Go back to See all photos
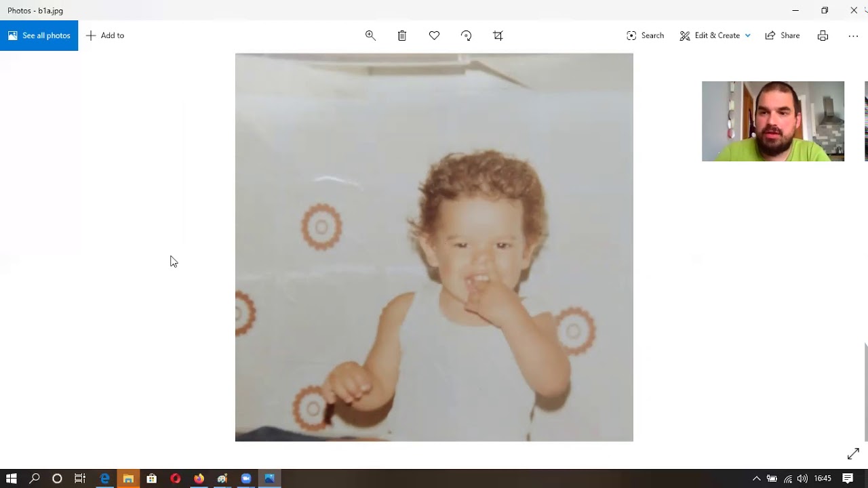This screenshot has height=488, width=868. 39,35
